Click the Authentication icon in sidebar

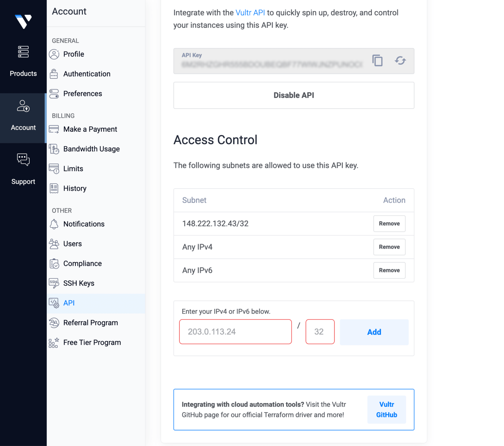[54, 74]
